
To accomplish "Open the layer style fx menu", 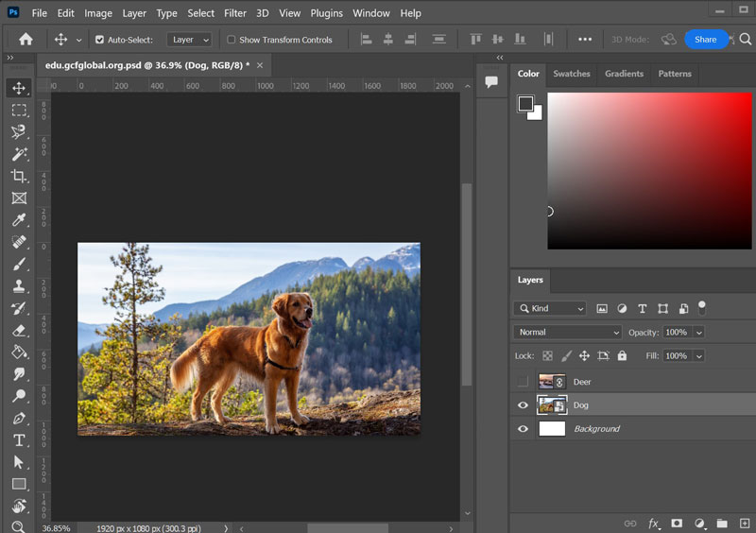I will tap(654, 523).
